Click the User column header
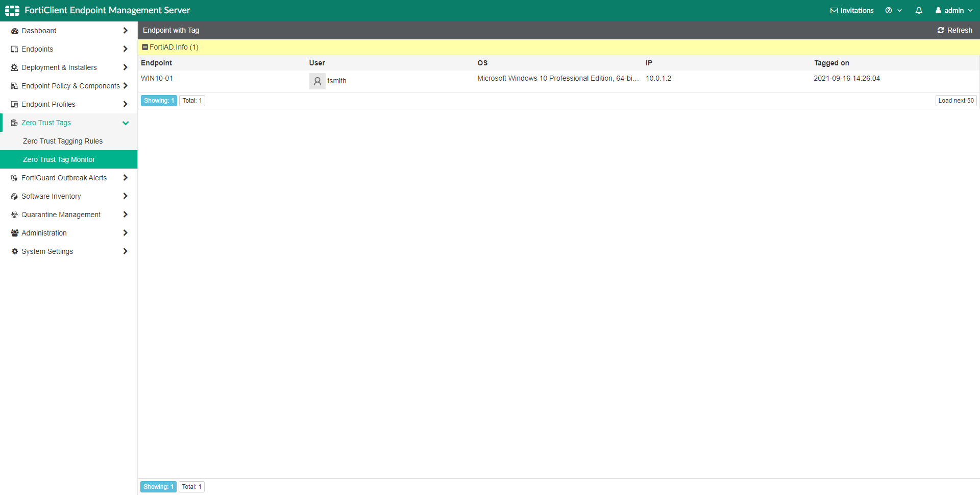Screen dimensions: 980x495 click(x=317, y=63)
